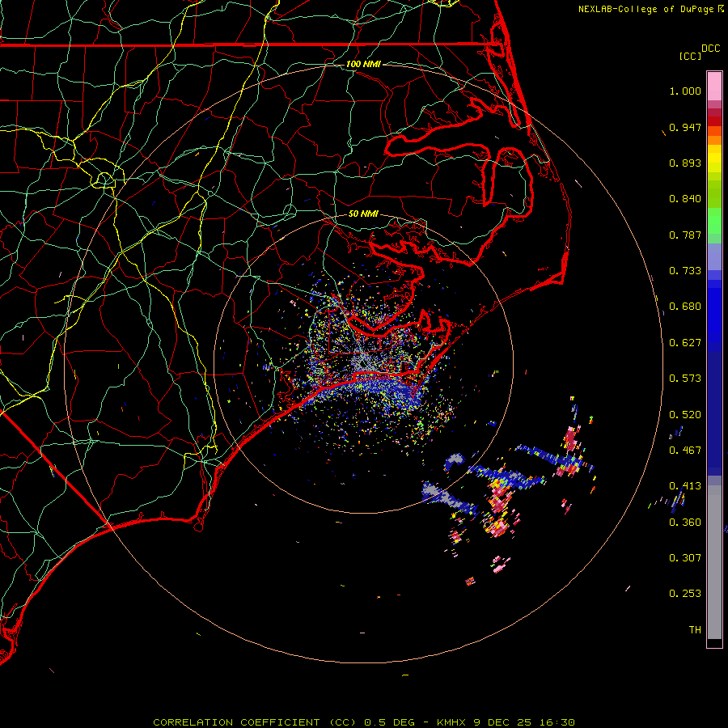The height and width of the screenshot is (728, 728).
Task: Select the 0.627 scale value
Action: (x=685, y=343)
